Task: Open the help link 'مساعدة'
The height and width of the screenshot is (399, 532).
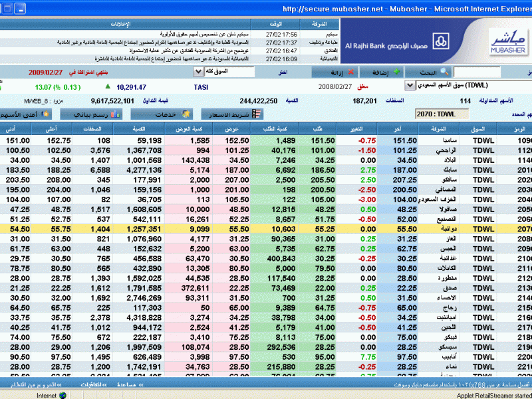Action: click(130, 385)
